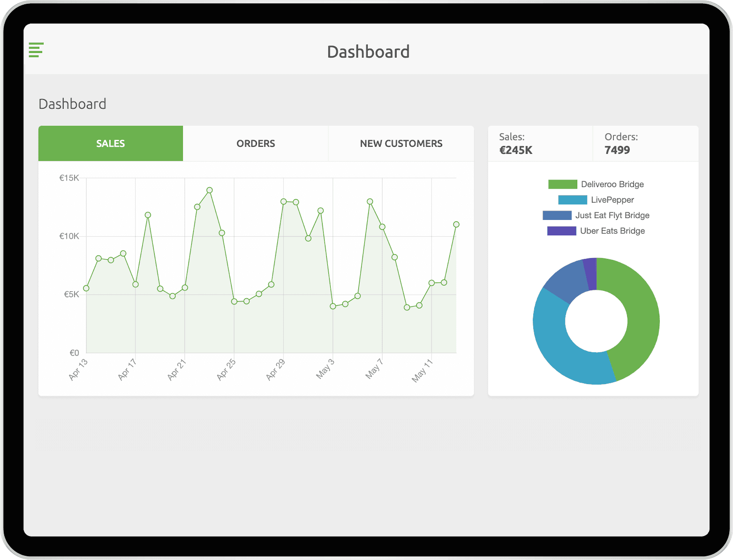Image resolution: width=733 pixels, height=560 pixels.
Task: Click the green Deliveroo Bridge color swatch
Action: (562, 184)
